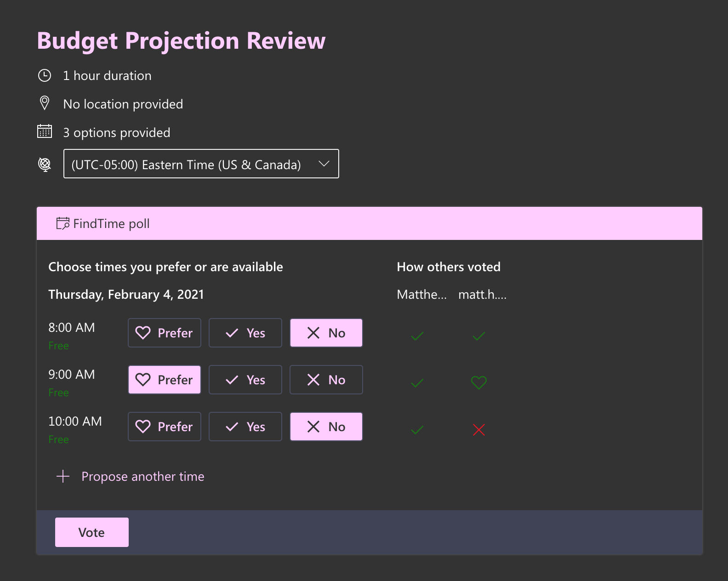The width and height of the screenshot is (728, 581).
Task: Click the FindTime poll calendar icon
Action: [x=63, y=223]
